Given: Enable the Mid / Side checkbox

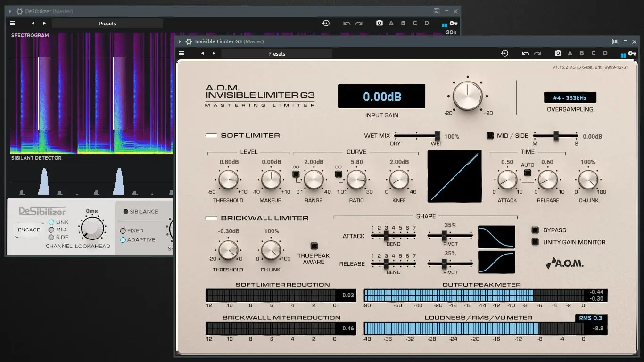Looking at the screenshot, I should (x=490, y=136).
